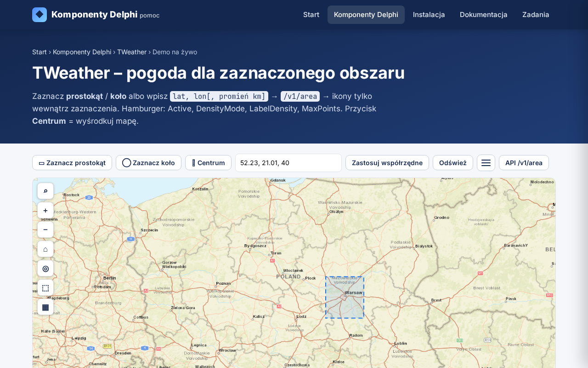Image resolution: width=588 pixels, height=368 pixels.
Task: Go to the Instalacja page
Action: [x=429, y=15]
